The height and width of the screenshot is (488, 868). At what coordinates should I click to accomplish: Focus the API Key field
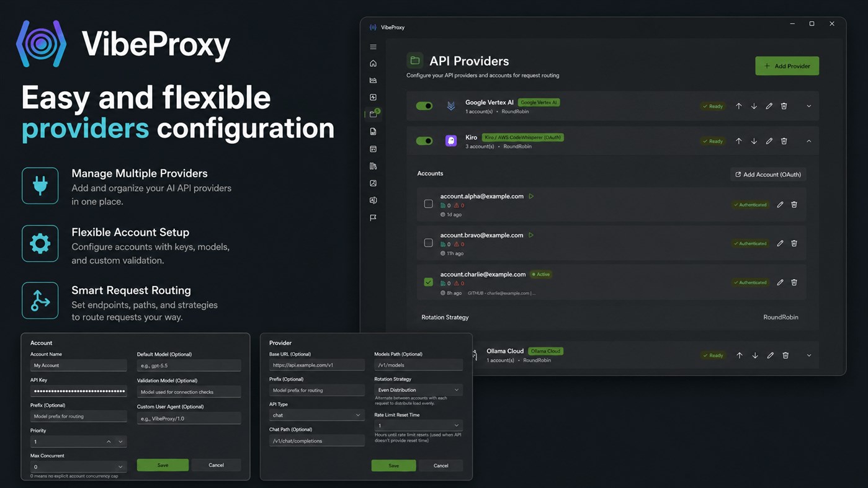click(79, 391)
